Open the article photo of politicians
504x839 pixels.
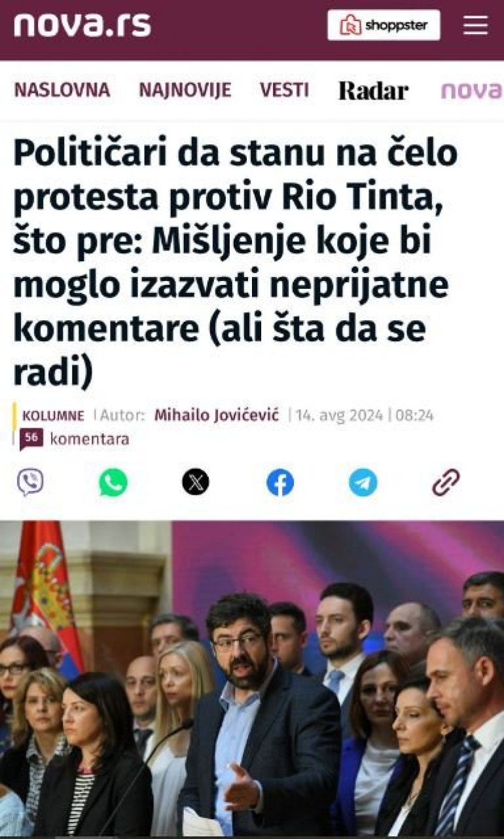(252, 679)
